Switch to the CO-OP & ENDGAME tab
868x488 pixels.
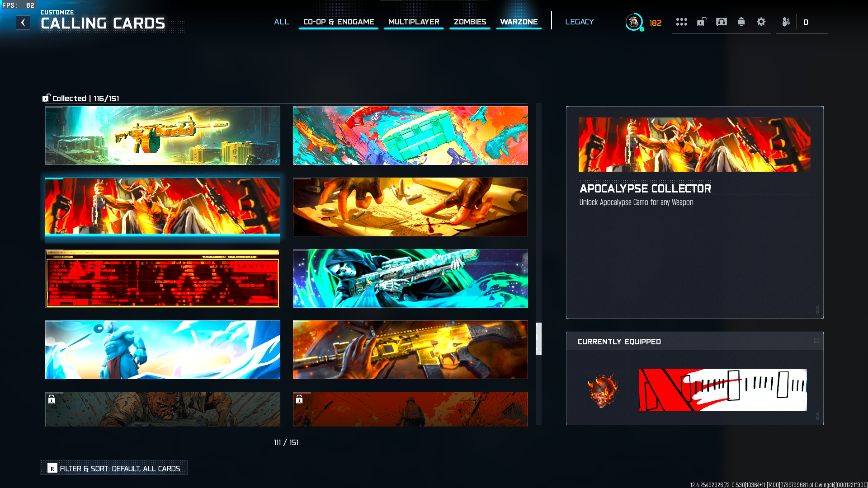click(x=339, y=22)
